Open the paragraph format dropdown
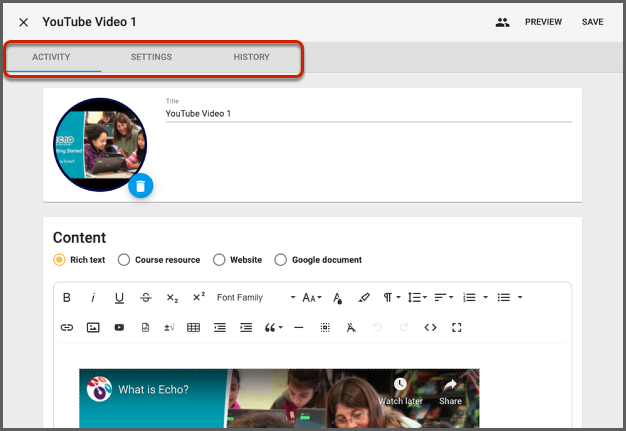Viewport: 626px width, 431px height. tap(390, 298)
